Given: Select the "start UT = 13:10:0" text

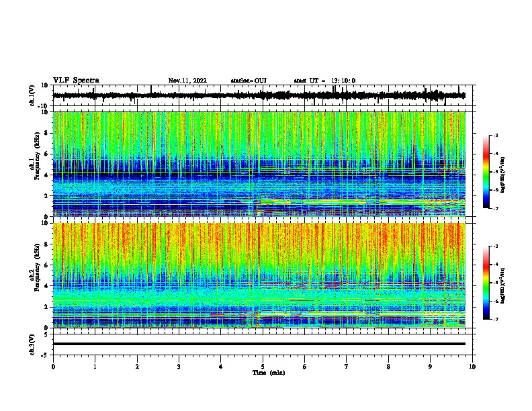Looking at the screenshot, I should [324, 81].
